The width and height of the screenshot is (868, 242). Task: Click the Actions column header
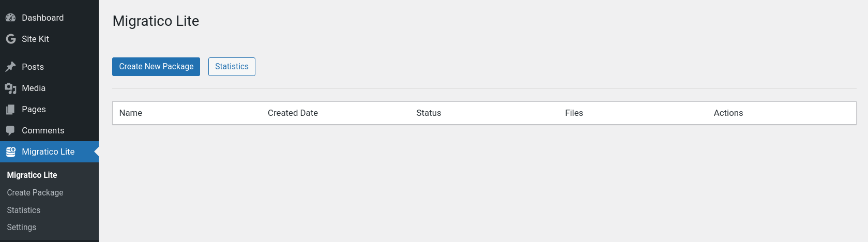[x=728, y=113]
